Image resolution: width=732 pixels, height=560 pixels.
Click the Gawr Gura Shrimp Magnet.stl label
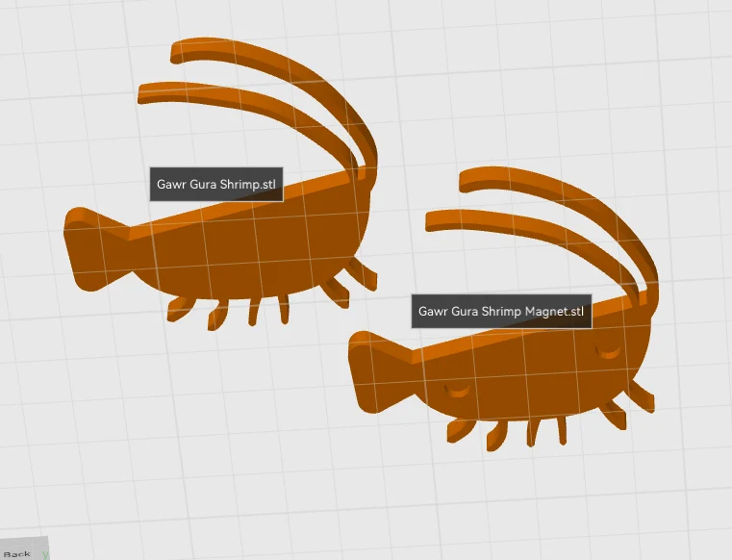(x=501, y=311)
